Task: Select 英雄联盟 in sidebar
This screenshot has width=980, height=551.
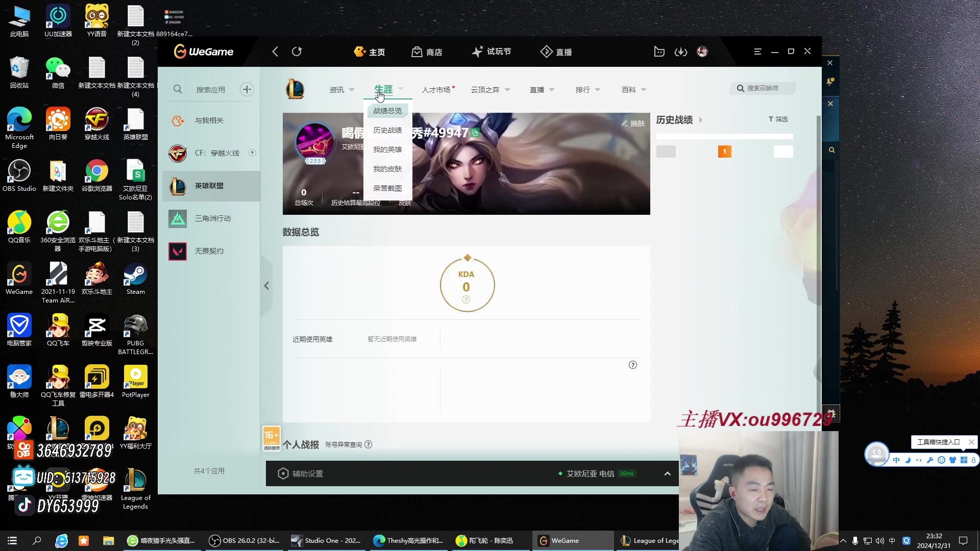Action: tap(211, 186)
